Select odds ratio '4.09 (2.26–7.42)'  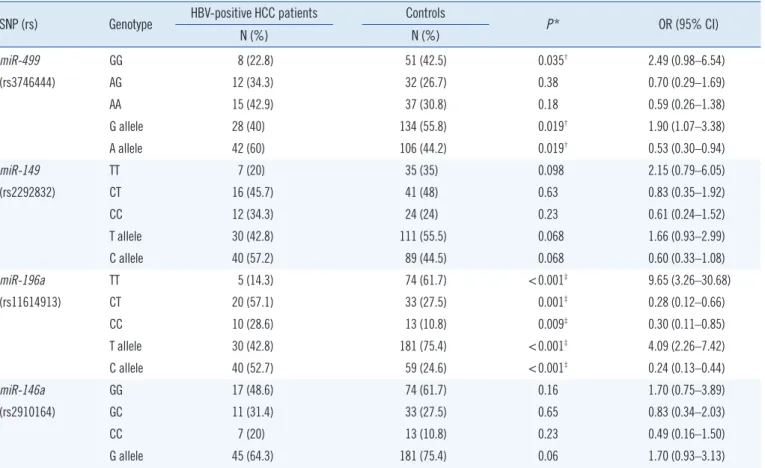pyautogui.click(x=686, y=346)
